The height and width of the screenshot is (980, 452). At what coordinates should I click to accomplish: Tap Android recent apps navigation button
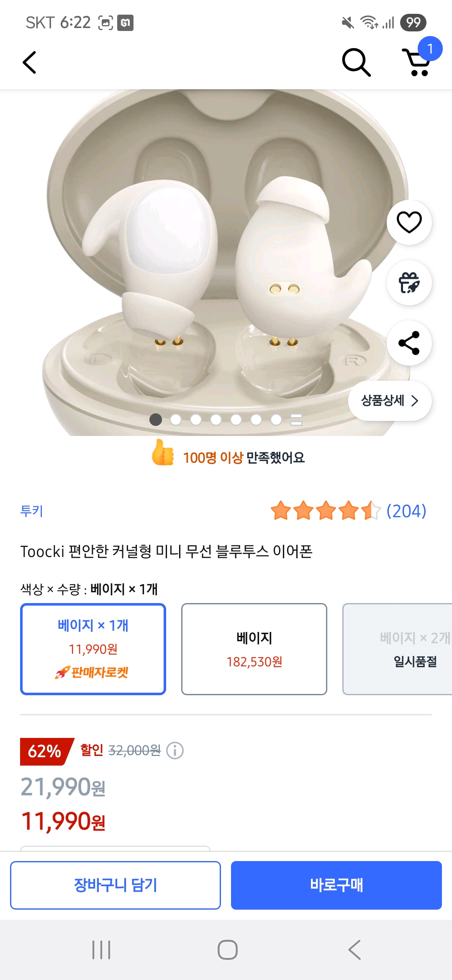coord(101,950)
